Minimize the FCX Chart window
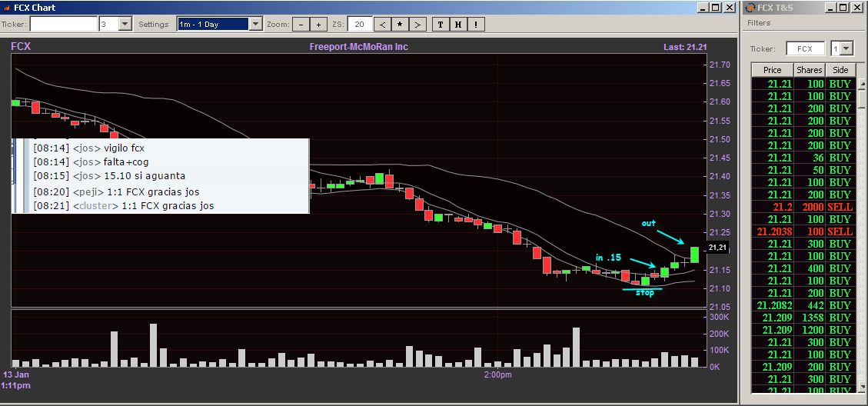 coord(703,8)
